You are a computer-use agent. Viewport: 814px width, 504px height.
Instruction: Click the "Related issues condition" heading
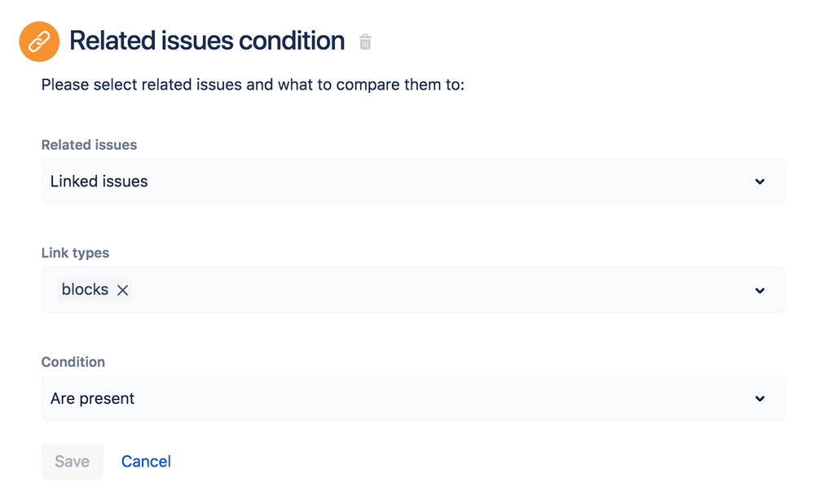point(207,41)
